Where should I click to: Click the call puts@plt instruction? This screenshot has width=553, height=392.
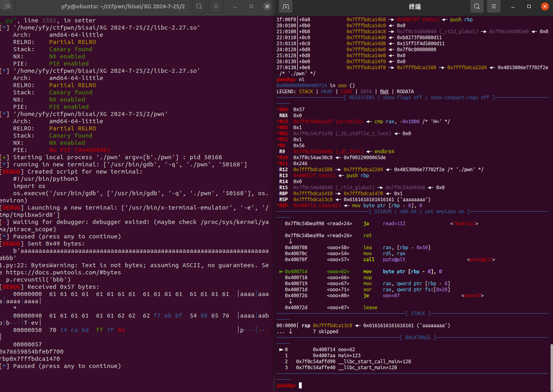click(x=384, y=260)
